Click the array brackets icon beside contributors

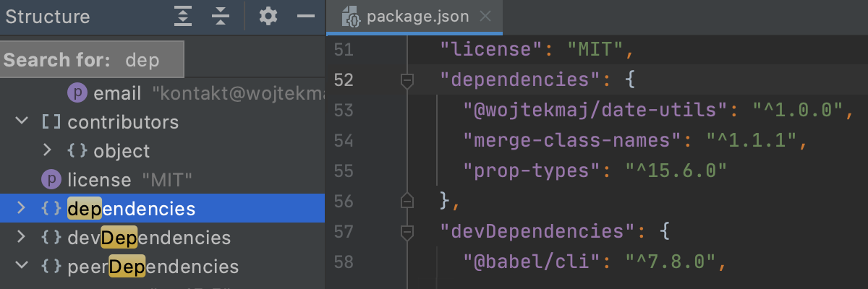(x=51, y=122)
